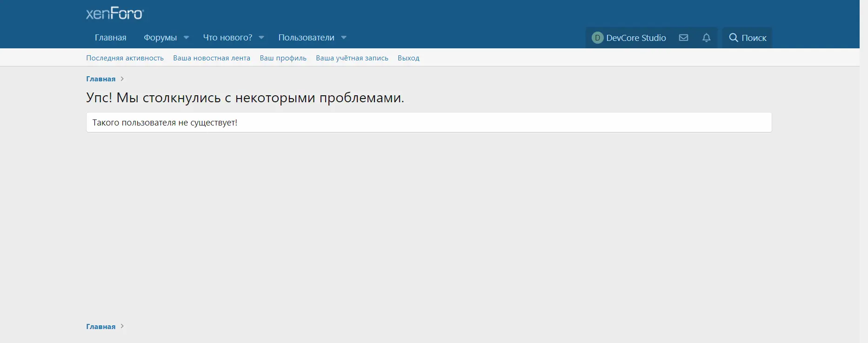Viewport: 868px width, 343px height.
Task: Expand the Пользователи dropdown arrow
Action: tap(344, 38)
